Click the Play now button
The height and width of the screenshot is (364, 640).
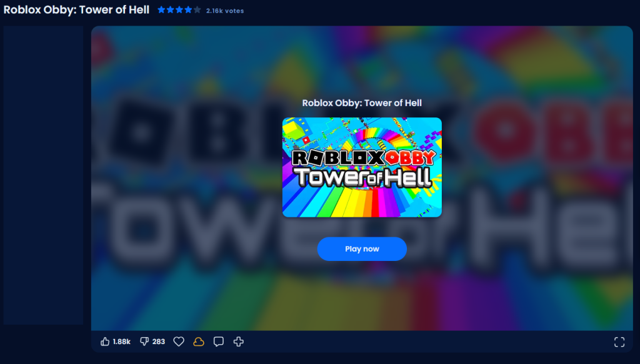click(x=362, y=248)
